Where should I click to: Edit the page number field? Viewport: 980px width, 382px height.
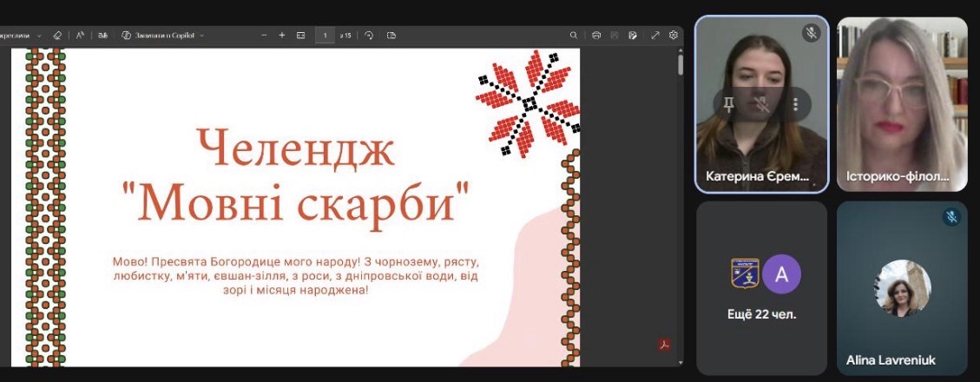coord(326,36)
